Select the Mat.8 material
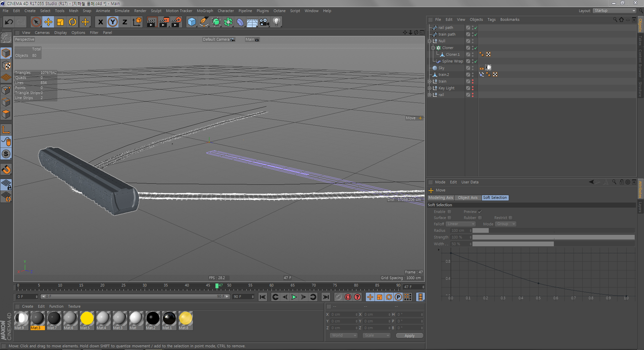 [x=186, y=320]
